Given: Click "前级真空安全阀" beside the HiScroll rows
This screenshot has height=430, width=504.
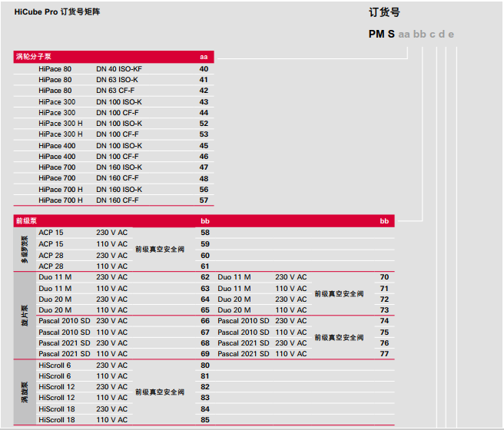Looking at the screenshot, I should tap(160, 392).
